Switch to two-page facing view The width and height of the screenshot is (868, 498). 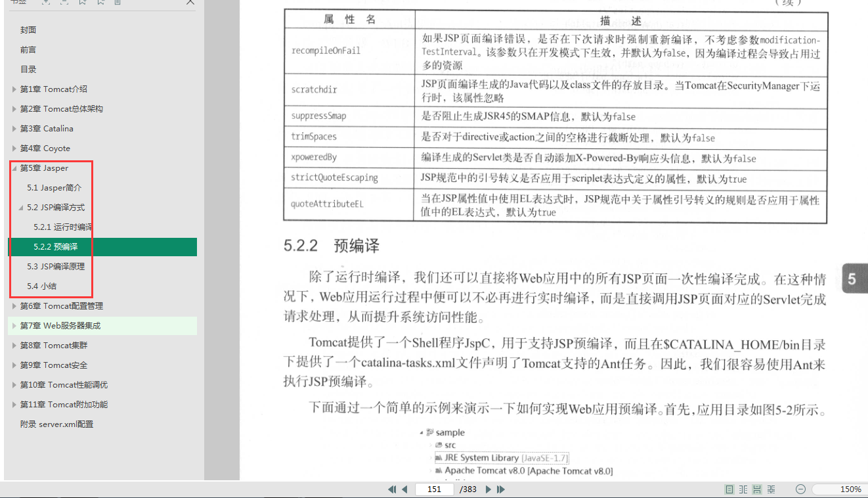743,489
